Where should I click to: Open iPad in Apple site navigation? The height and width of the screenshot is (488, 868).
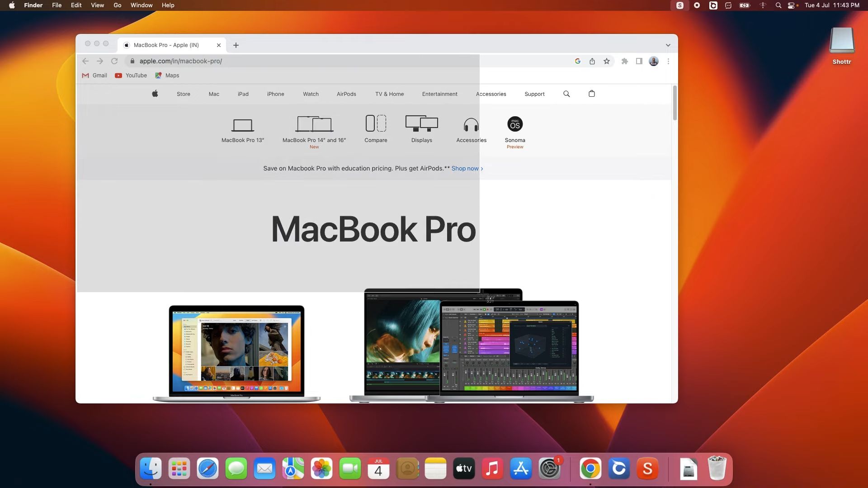[243, 94]
